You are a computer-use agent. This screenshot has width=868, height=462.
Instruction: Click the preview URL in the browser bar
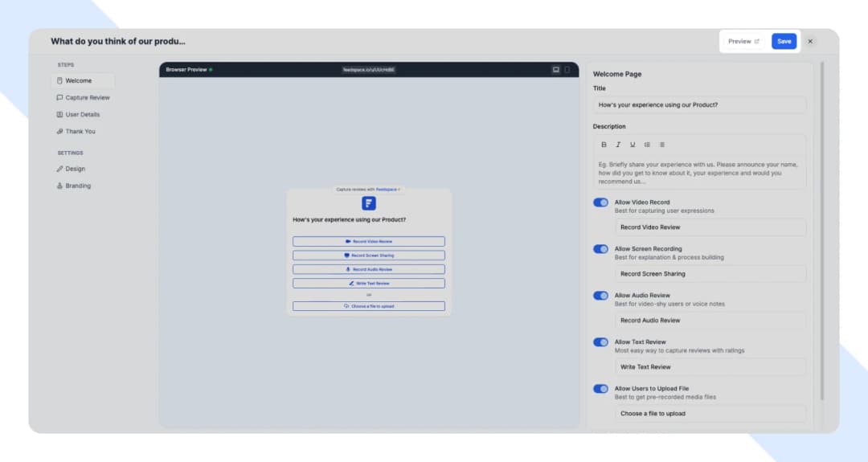point(369,70)
